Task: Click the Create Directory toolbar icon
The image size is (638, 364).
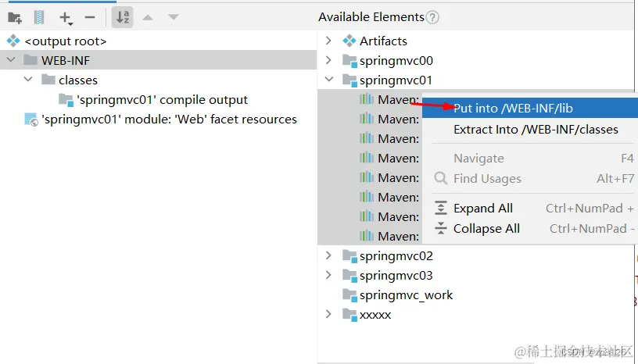Action: coord(15,17)
